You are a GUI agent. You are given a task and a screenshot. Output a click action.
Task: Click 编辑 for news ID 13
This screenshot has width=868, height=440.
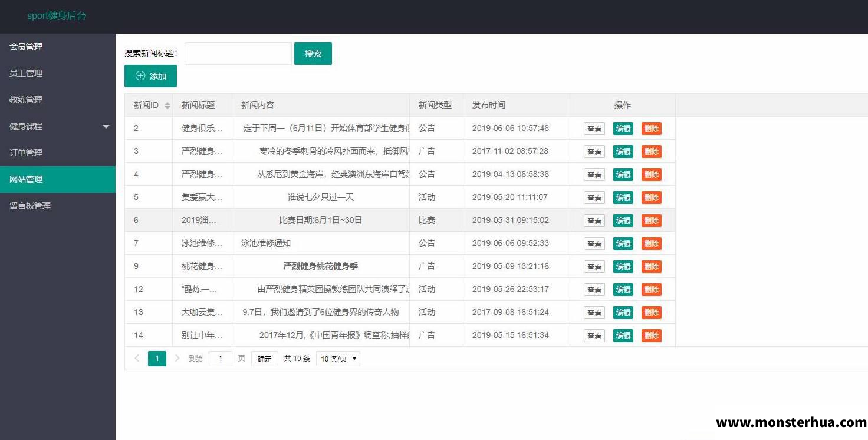coord(623,313)
